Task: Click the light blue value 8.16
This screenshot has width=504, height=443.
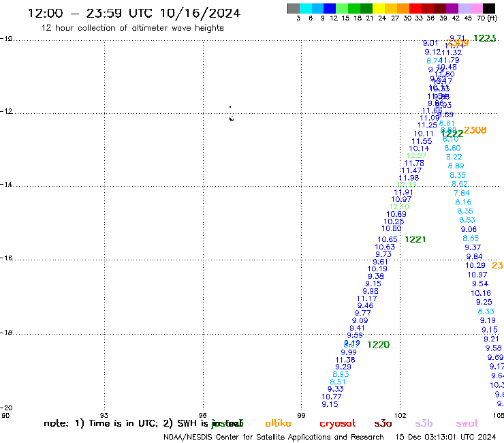Action: pyautogui.click(x=463, y=202)
